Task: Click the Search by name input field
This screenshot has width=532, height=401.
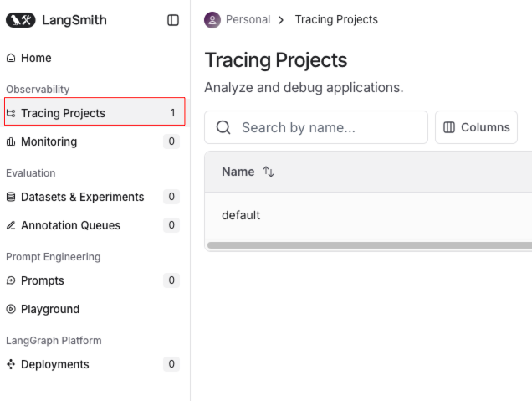Action: [x=326, y=127]
